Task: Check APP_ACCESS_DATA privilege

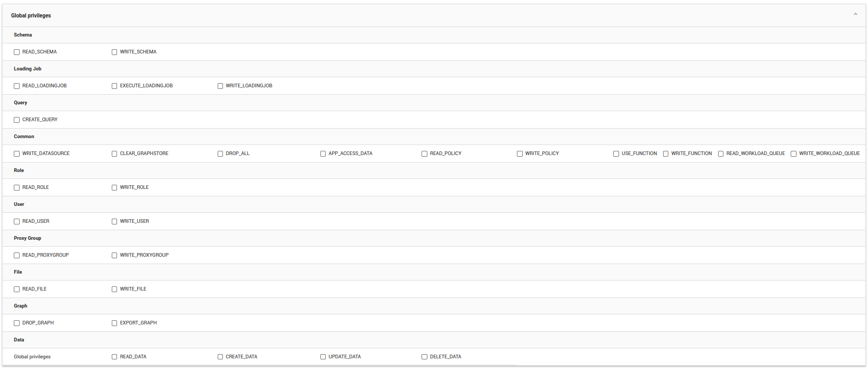Action: pos(323,154)
